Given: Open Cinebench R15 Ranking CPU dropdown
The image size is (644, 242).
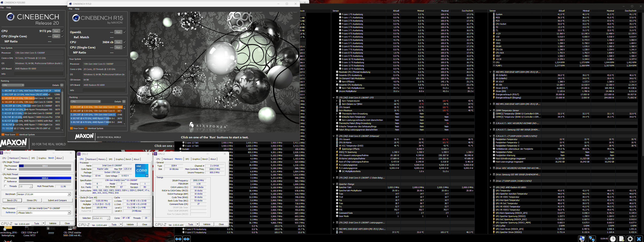Looking at the screenshot, I should tap(86, 102).
